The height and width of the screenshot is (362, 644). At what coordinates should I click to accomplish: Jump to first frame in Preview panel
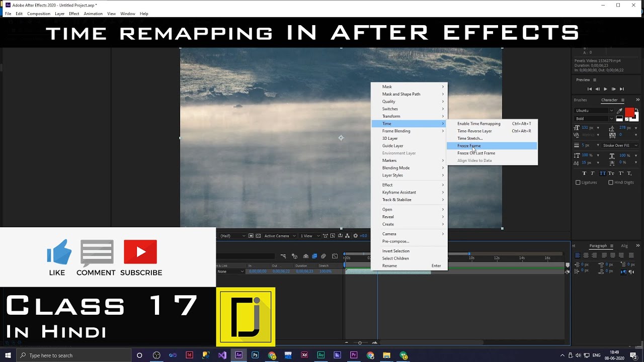coord(590,89)
